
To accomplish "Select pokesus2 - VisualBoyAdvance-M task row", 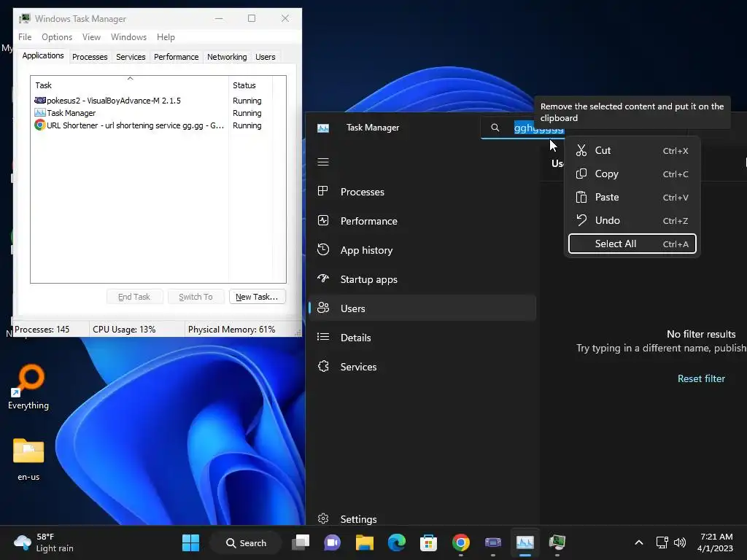I will (x=152, y=101).
